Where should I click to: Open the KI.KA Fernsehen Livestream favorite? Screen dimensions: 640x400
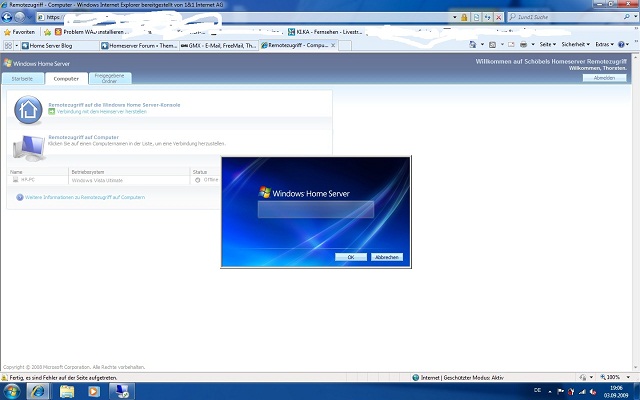325,32
